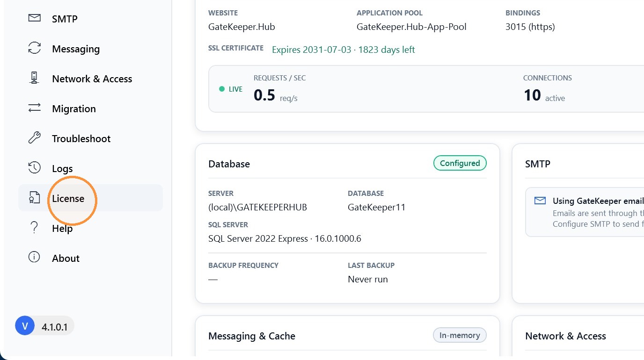Click the Troubleshoot wrench icon
644x360 pixels.
click(34, 138)
